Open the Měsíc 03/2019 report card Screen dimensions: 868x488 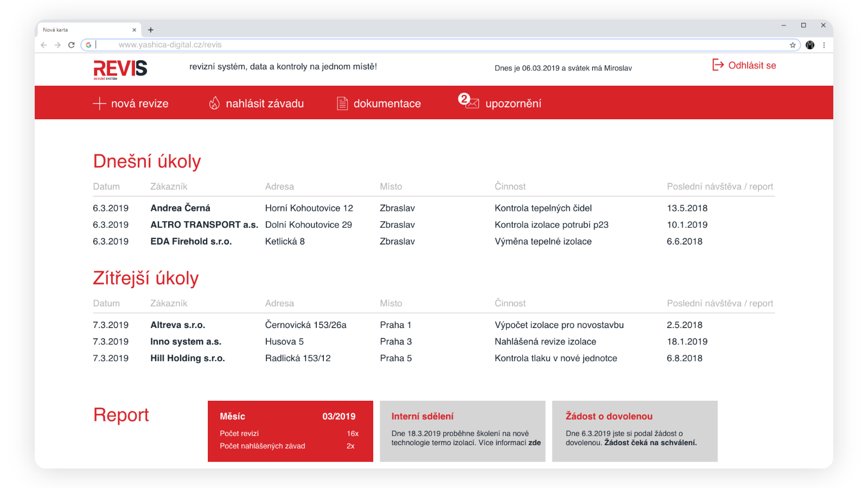(290, 431)
